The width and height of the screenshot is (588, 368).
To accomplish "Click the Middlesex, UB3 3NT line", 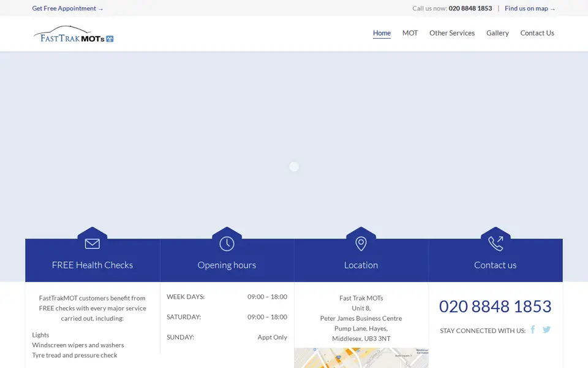I will pyautogui.click(x=361, y=339).
